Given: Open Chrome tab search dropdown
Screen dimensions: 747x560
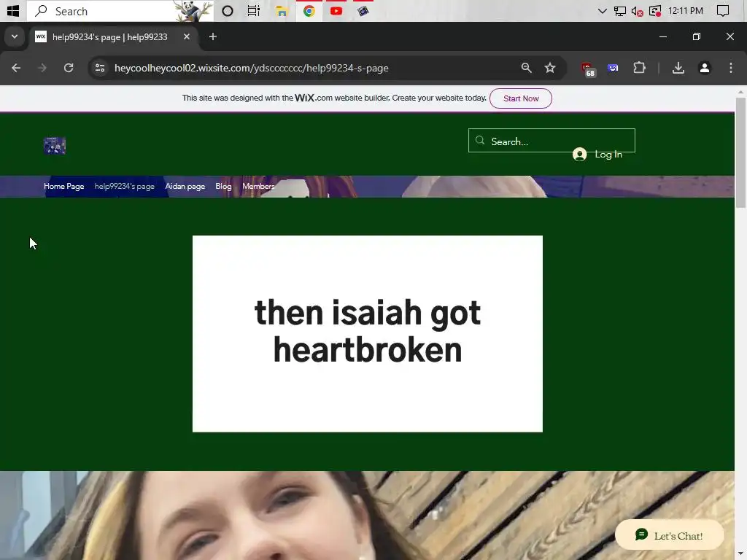Looking at the screenshot, I should pyautogui.click(x=15, y=36).
